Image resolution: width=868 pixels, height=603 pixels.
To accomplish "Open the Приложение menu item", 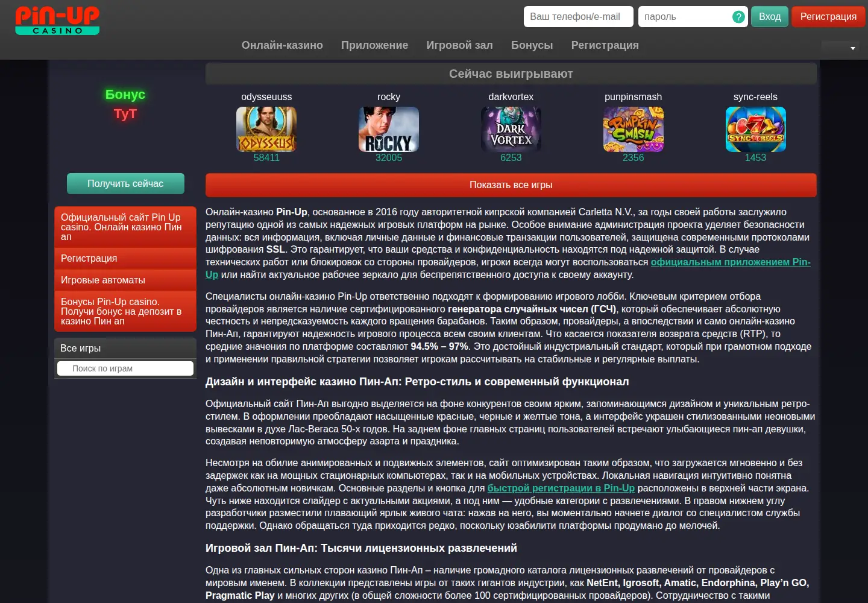I will tap(374, 45).
